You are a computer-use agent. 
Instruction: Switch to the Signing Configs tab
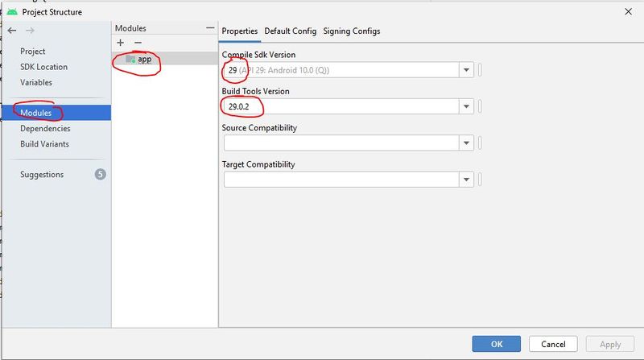[352, 31]
